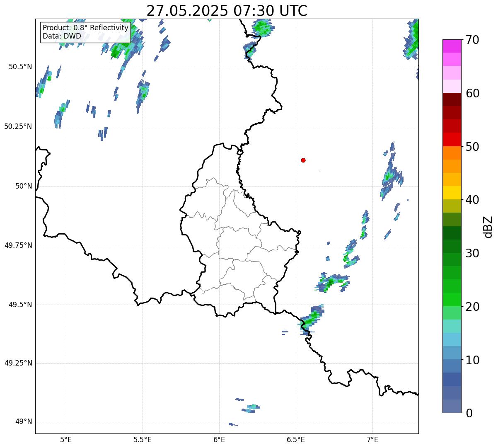This screenshot has width=498, height=448.
Task: Click the 5.5°E longitude label
Action: click(143, 439)
